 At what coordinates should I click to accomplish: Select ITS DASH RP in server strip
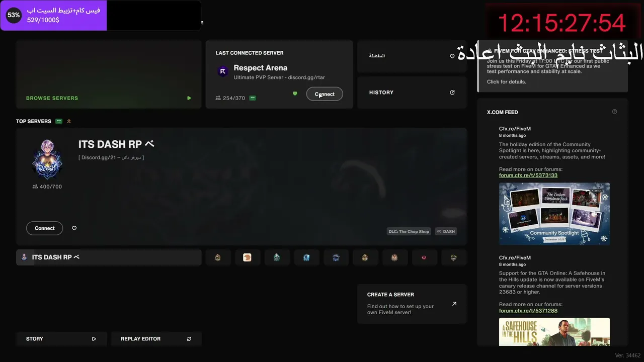click(x=109, y=257)
